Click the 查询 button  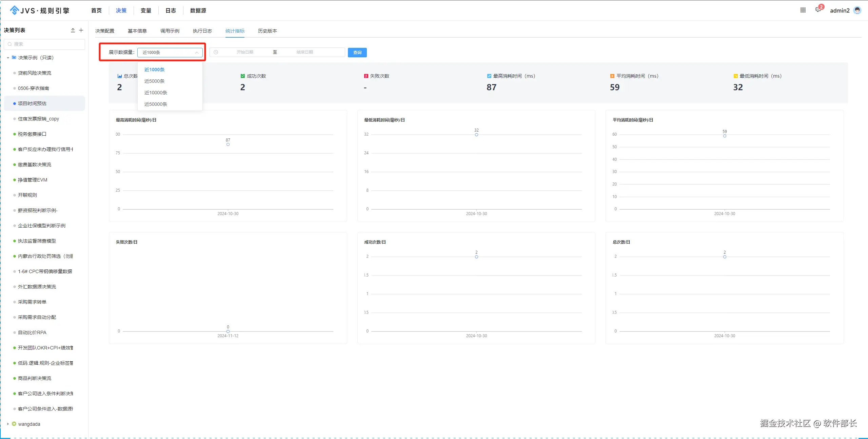pyautogui.click(x=357, y=53)
